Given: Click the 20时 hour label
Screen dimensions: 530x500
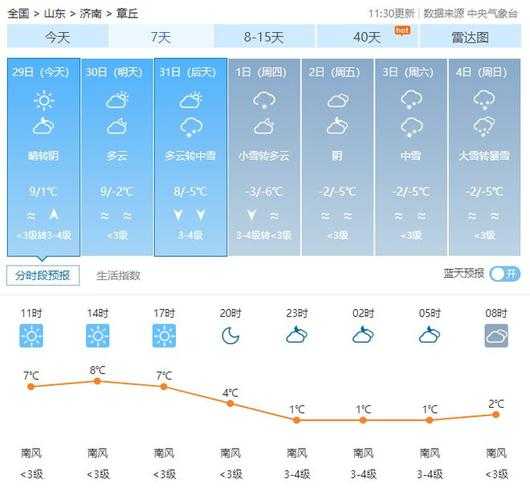Looking at the screenshot, I should [231, 313].
